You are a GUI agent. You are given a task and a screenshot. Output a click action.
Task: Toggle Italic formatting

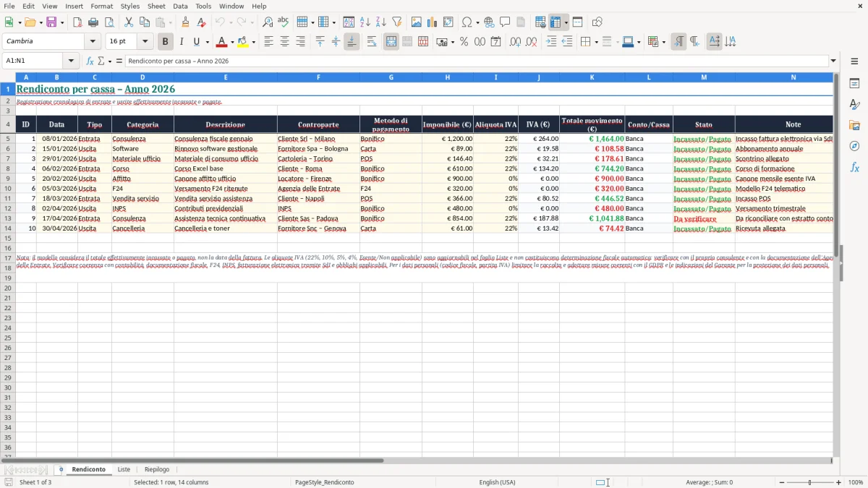[181, 42]
